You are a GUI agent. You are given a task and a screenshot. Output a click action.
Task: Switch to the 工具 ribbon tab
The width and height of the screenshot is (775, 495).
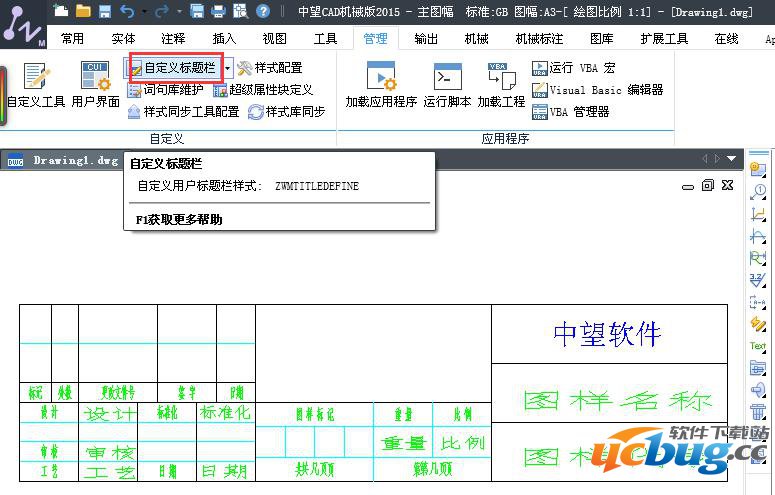pyautogui.click(x=325, y=38)
